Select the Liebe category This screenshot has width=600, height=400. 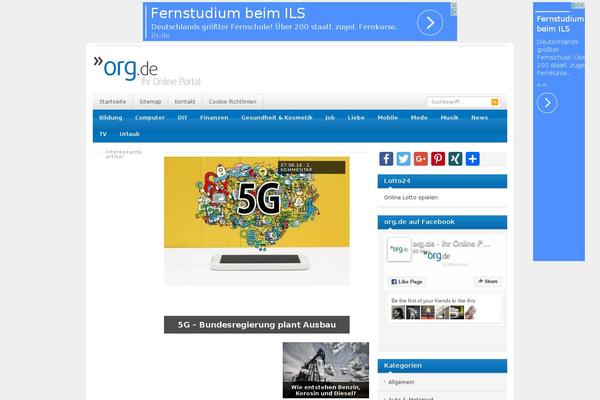click(356, 118)
